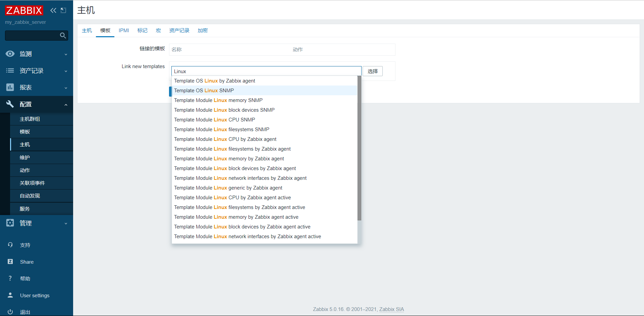Switch to the IPMI tab
Image resolution: width=644 pixels, height=316 pixels.
coord(124,31)
